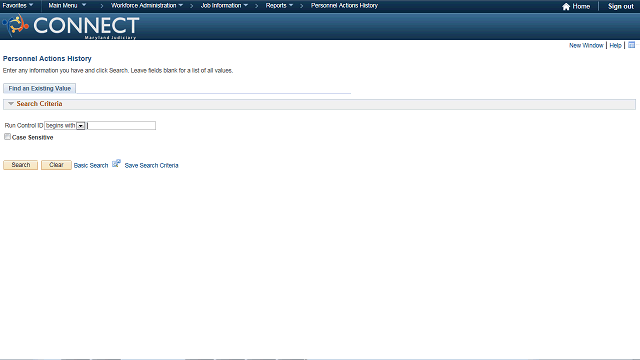Click Personnel Actions History breadcrumb
This screenshot has width=640, height=360.
tap(344, 6)
